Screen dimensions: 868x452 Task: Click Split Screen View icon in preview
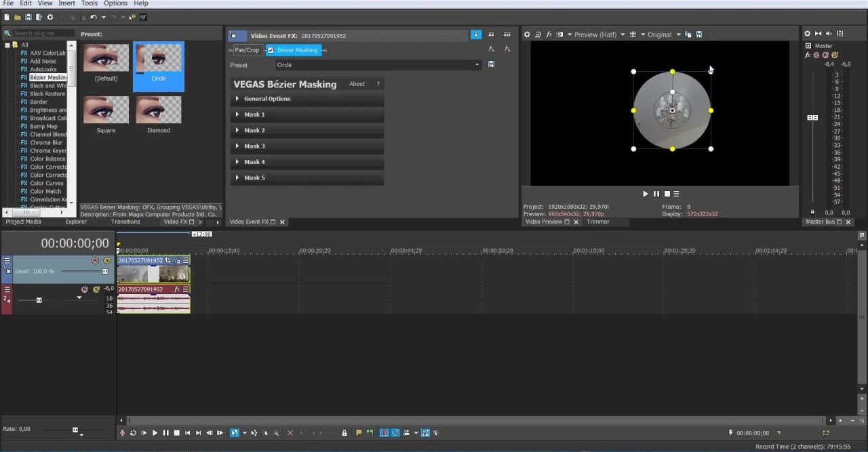559,35
